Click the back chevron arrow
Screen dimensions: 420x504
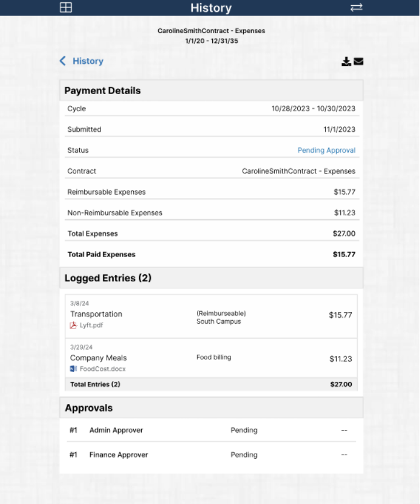tap(63, 61)
